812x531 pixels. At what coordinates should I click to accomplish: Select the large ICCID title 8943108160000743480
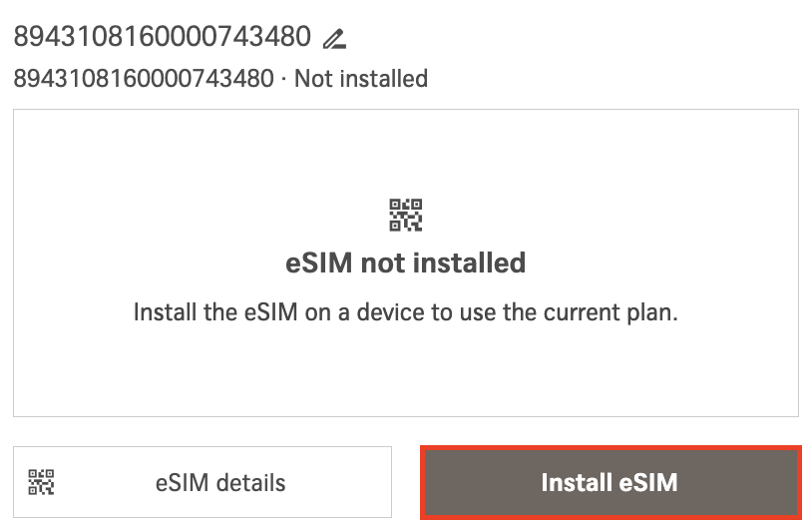tap(163, 38)
